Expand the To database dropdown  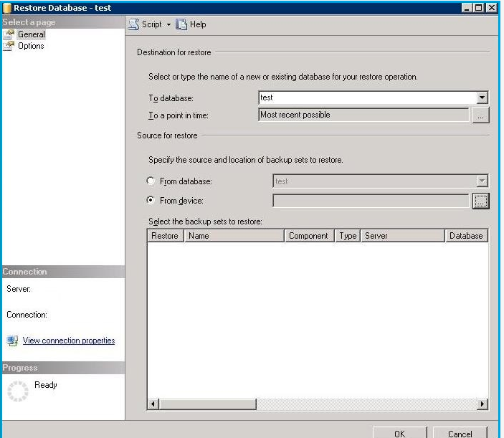pos(482,98)
